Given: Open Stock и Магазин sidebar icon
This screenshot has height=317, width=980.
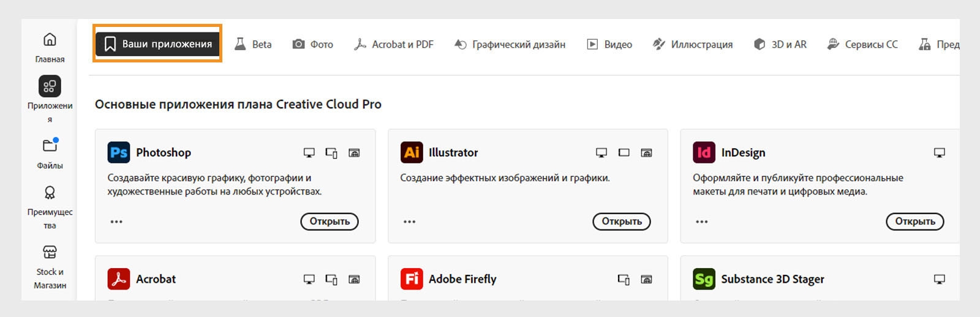Looking at the screenshot, I should click(50, 252).
